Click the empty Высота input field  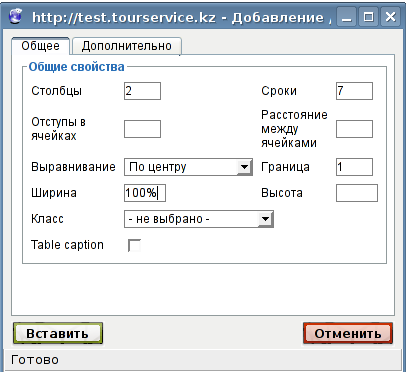tap(357, 193)
